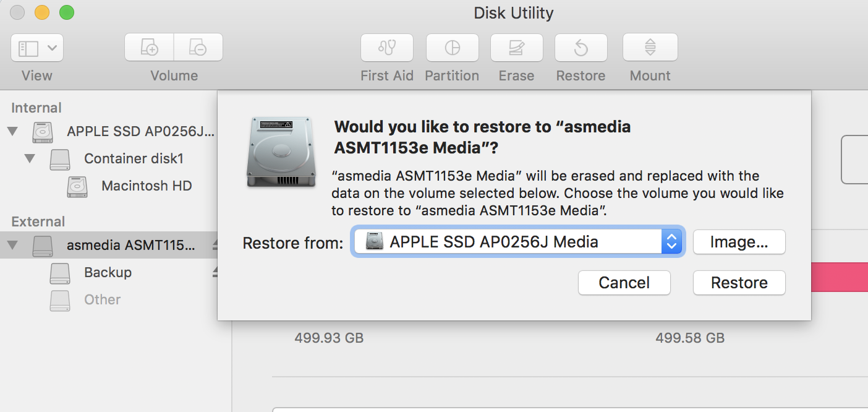Click the Erase toolbar icon
This screenshot has height=412, width=868.
point(516,48)
